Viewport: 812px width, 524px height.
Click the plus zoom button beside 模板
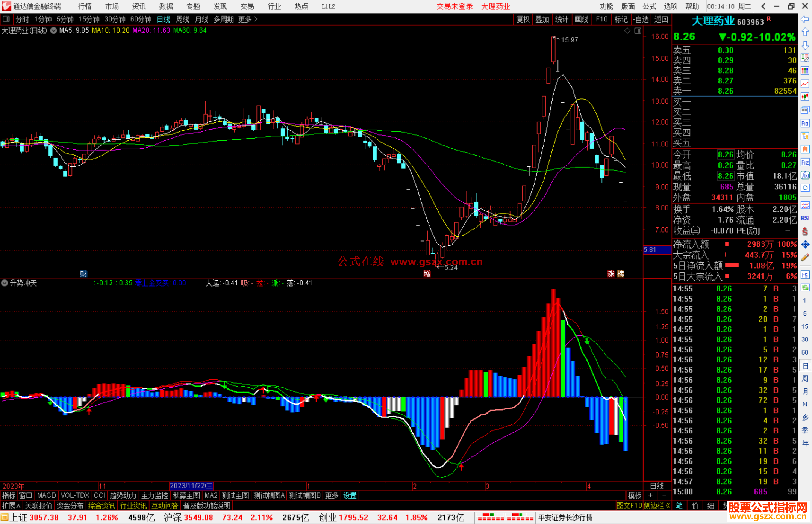point(651,495)
